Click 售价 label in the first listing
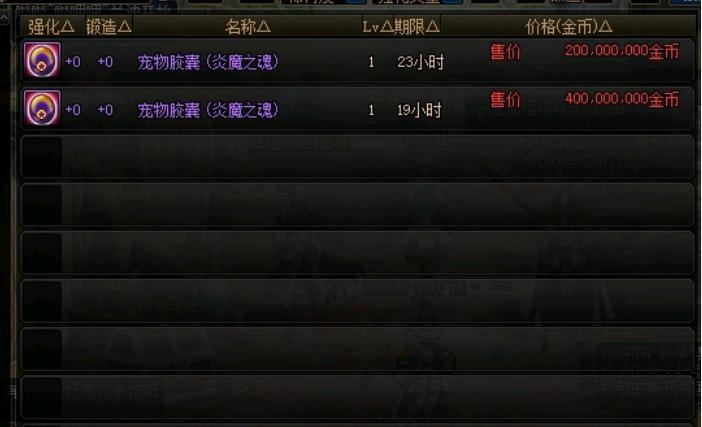 coord(505,51)
